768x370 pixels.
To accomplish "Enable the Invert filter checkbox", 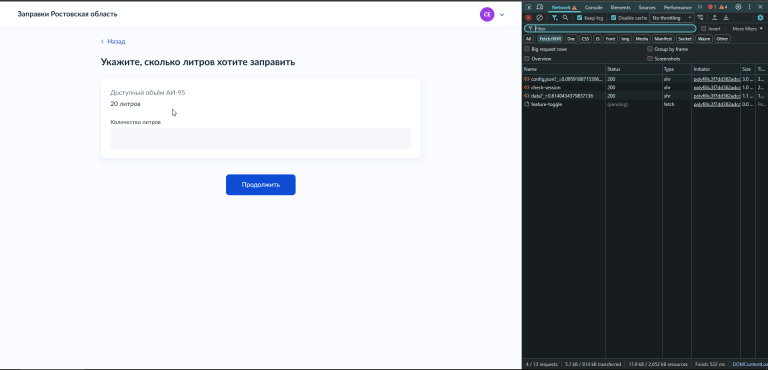I will pos(703,28).
